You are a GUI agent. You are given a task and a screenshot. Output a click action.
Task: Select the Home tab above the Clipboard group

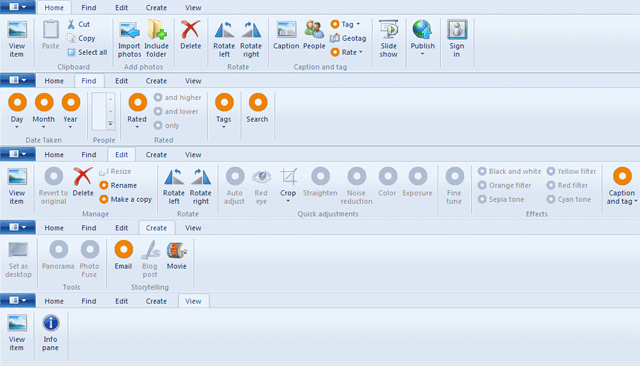pyautogui.click(x=54, y=8)
